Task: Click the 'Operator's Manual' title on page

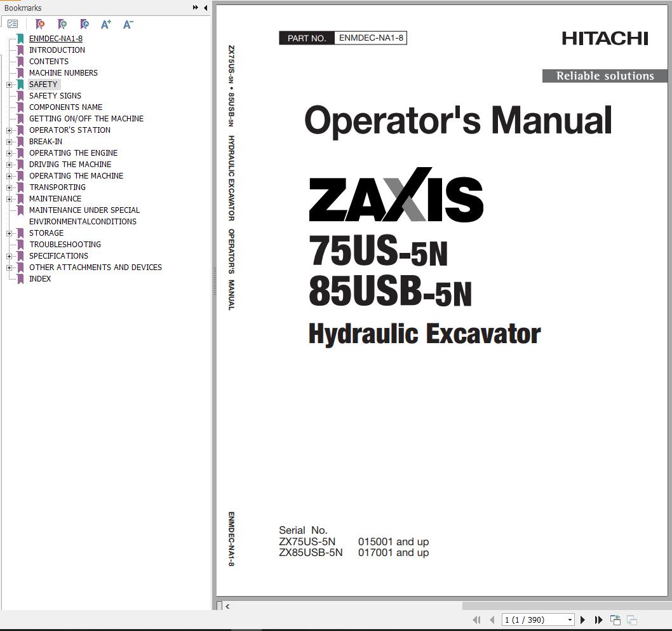Action: pyautogui.click(x=458, y=121)
